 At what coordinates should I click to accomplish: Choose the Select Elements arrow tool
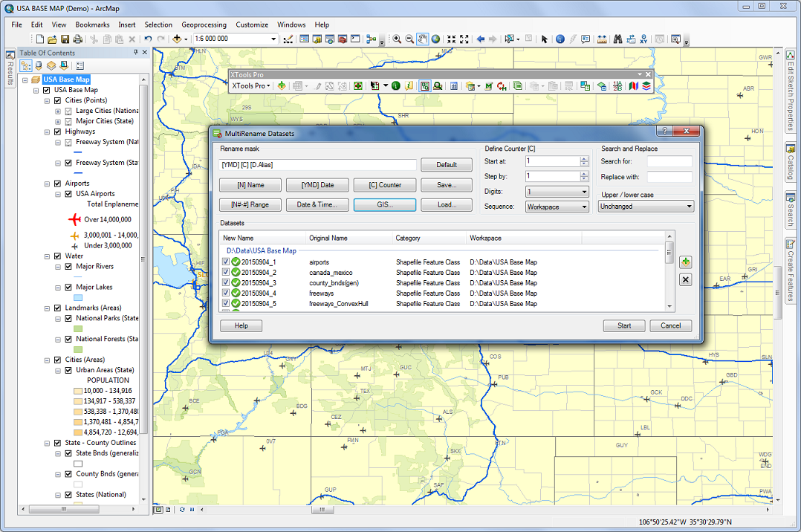coord(544,39)
